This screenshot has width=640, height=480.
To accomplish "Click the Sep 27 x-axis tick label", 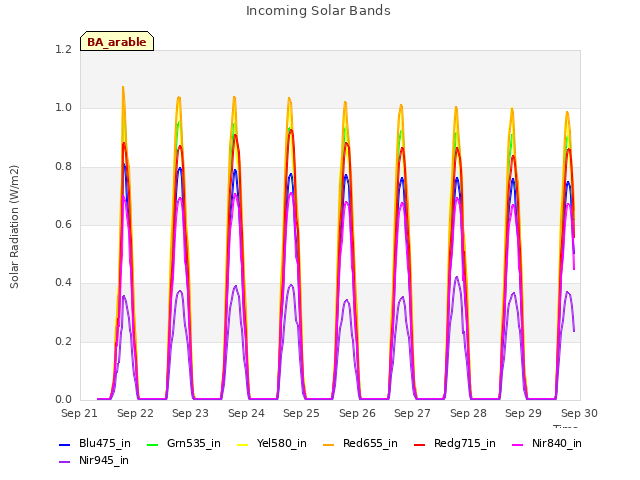I will [x=412, y=413].
